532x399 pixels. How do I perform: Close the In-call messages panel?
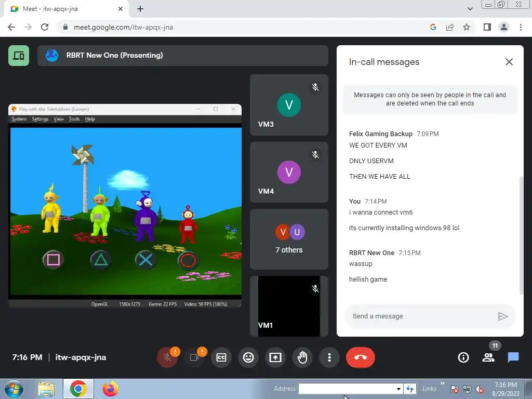(x=509, y=62)
